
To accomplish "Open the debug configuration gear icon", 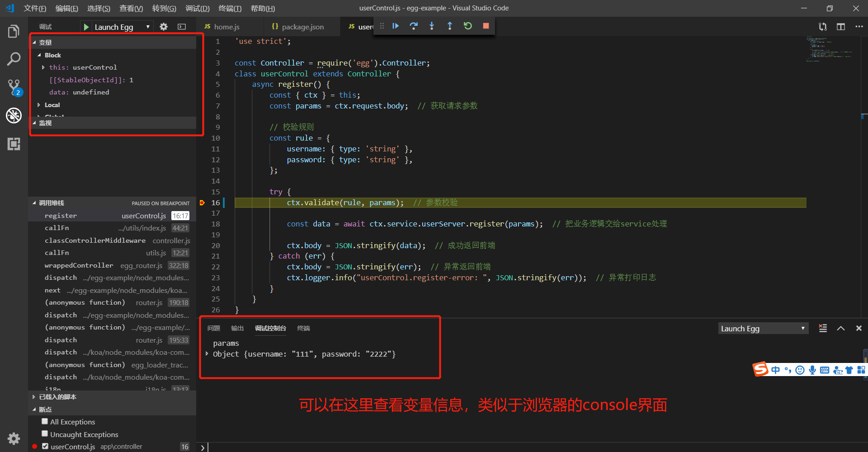I will click(163, 26).
